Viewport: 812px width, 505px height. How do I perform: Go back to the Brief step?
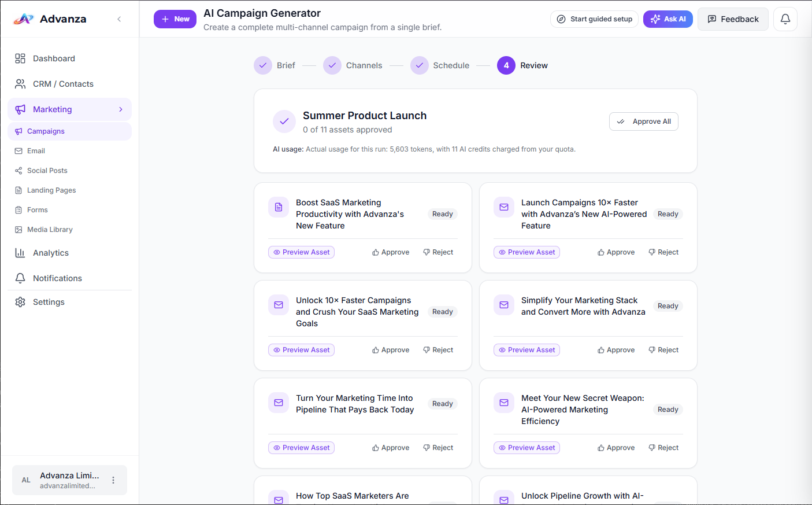(x=275, y=65)
